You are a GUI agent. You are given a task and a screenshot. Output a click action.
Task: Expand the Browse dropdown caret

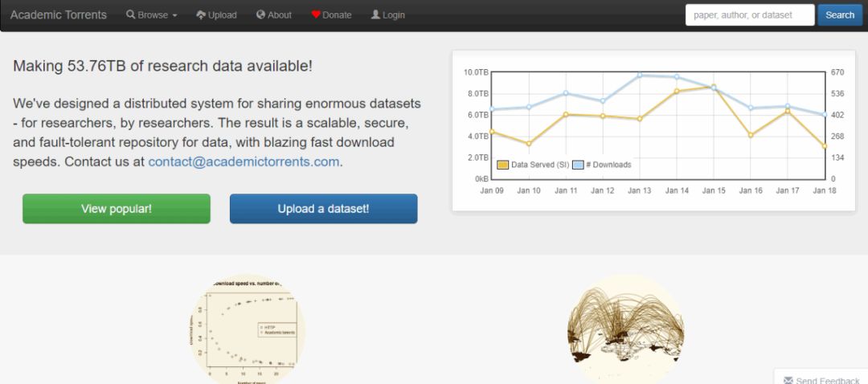[x=174, y=16]
